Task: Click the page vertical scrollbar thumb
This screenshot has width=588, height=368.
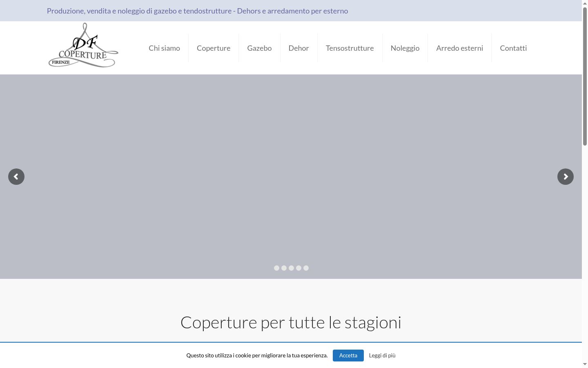Action: pos(585,76)
